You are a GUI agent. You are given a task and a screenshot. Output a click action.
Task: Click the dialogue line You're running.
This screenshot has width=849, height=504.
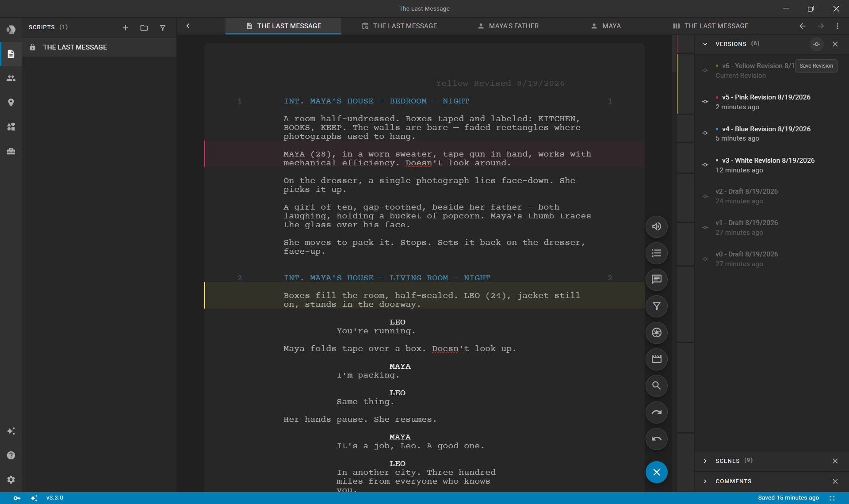(376, 331)
